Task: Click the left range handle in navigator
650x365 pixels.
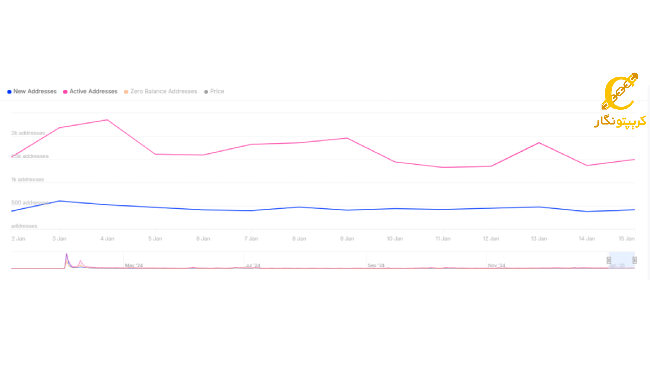Action: coord(609,260)
